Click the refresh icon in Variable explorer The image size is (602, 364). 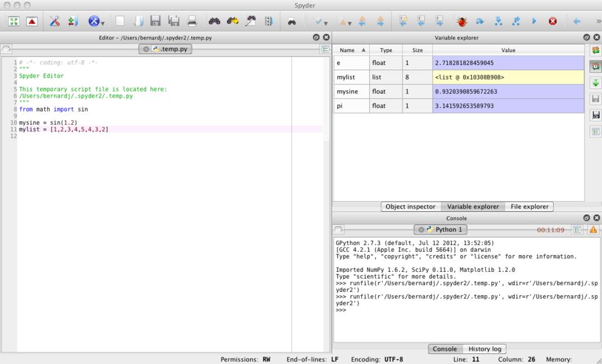pyautogui.click(x=594, y=49)
